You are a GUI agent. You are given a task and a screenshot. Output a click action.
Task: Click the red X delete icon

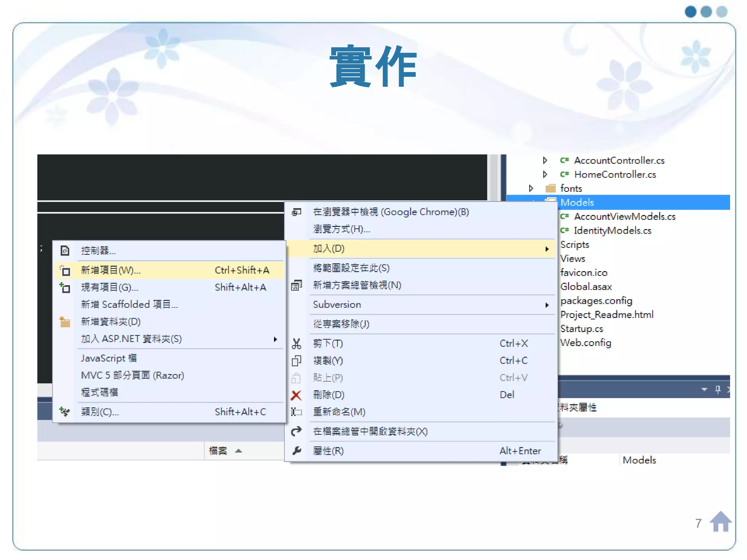(296, 395)
